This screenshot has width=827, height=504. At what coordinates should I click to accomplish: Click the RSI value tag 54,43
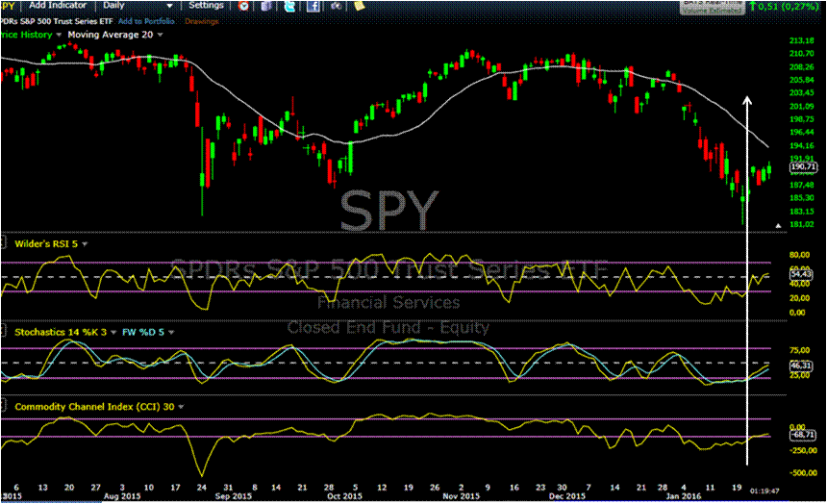(x=802, y=274)
